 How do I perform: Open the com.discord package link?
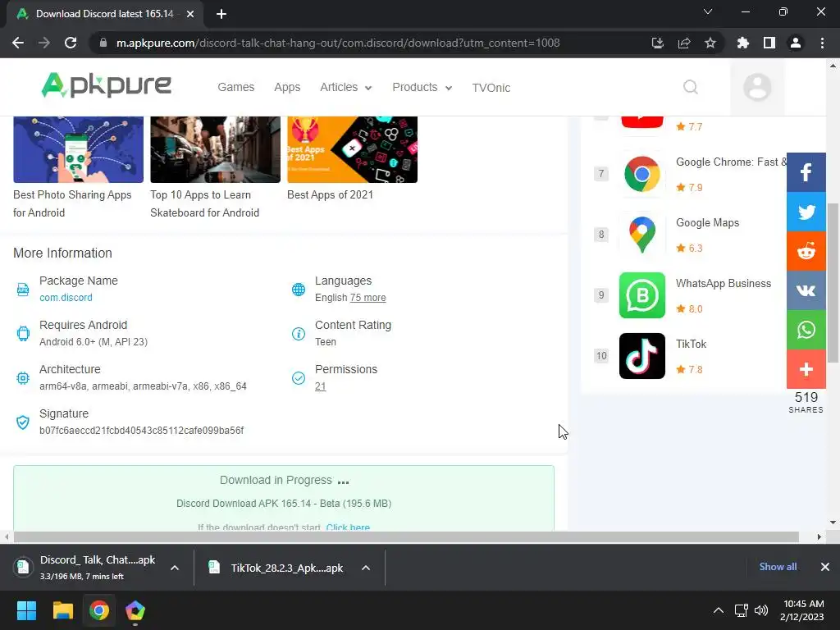pyautogui.click(x=66, y=297)
